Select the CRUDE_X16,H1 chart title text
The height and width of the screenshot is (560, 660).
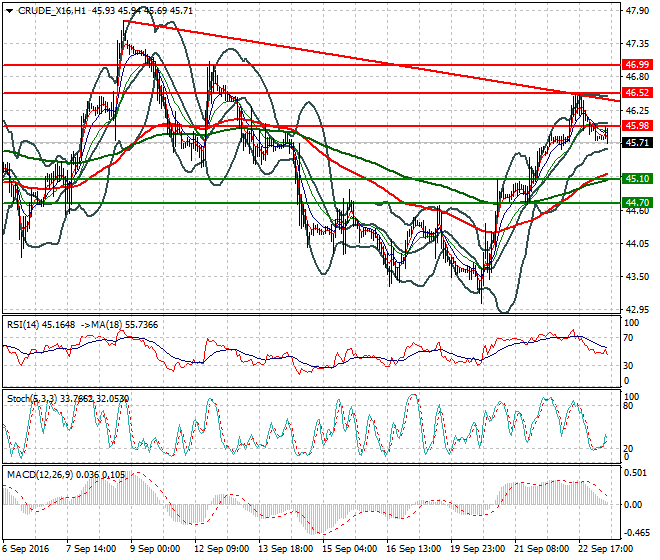52,11
